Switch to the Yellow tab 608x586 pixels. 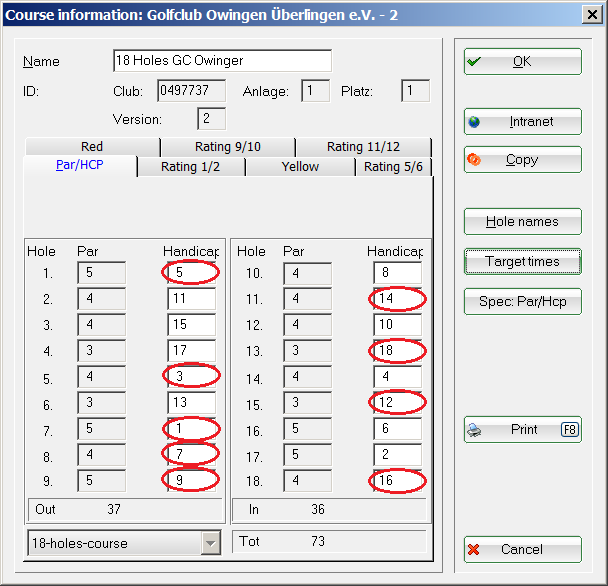pos(300,167)
